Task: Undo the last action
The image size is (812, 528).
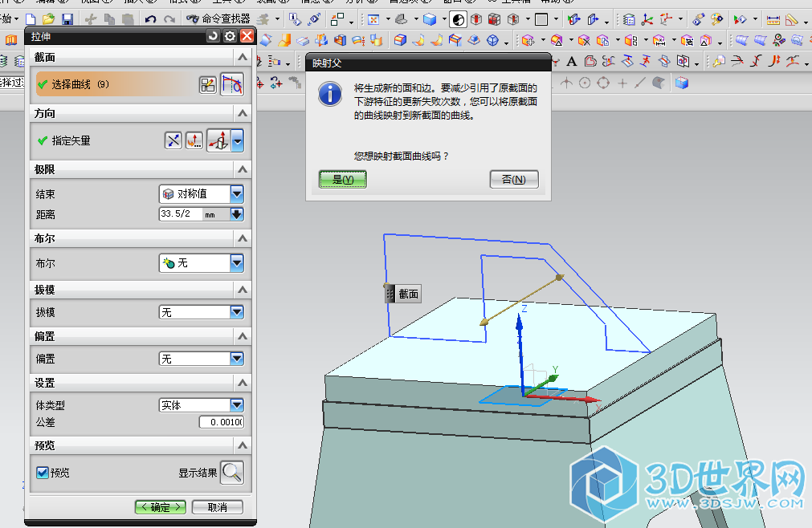Action: (x=150, y=19)
